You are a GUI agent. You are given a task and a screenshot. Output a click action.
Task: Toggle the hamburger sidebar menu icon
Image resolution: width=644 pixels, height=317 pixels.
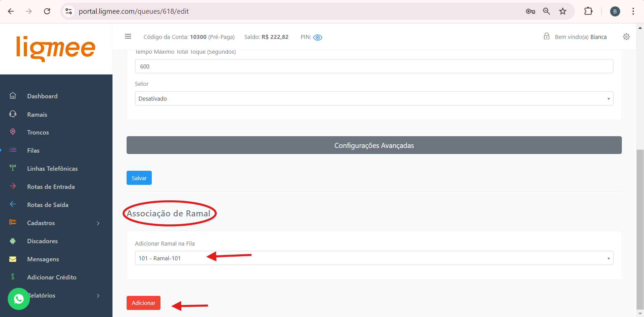tap(128, 36)
